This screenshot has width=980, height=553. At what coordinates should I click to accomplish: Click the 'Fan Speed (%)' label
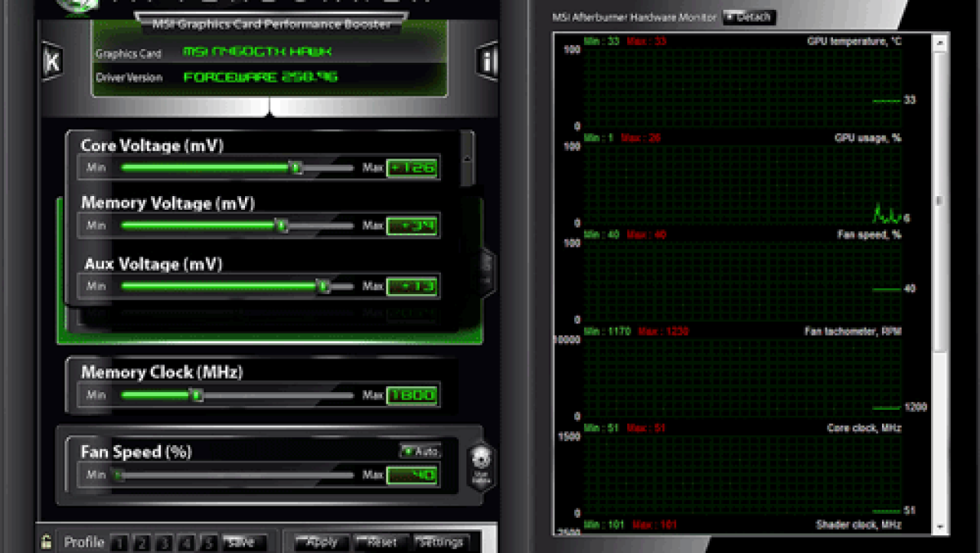tap(136, 452)
